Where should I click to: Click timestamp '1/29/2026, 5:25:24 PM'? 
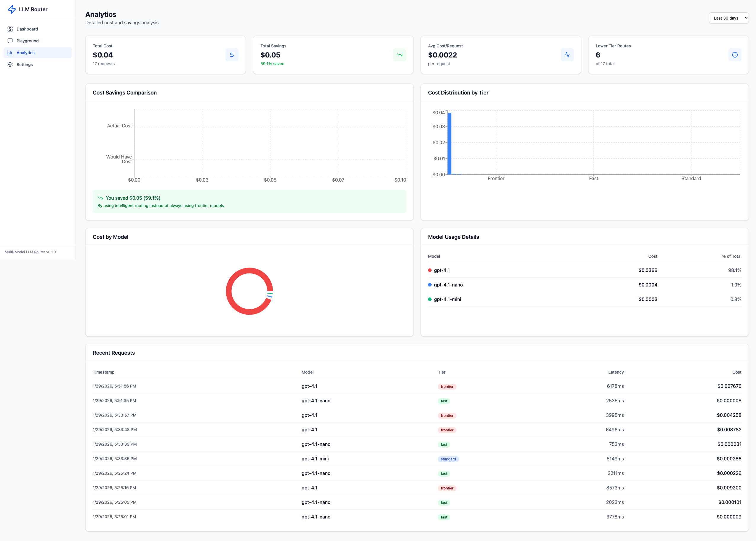point(115,473)
